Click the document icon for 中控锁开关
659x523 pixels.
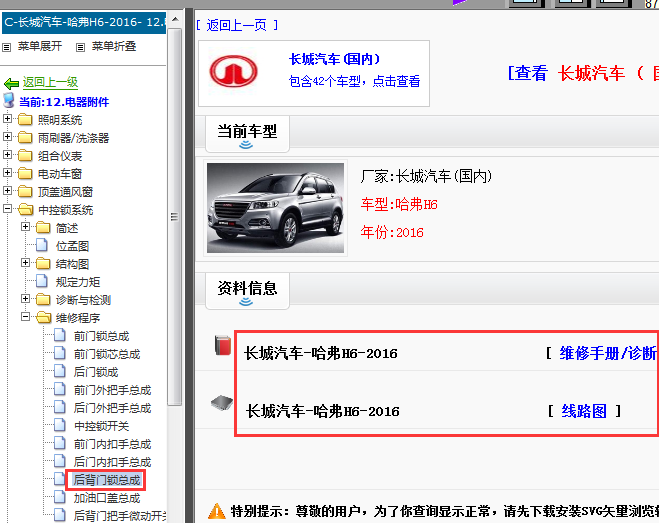pyautogui.click(x=60, y=425)
